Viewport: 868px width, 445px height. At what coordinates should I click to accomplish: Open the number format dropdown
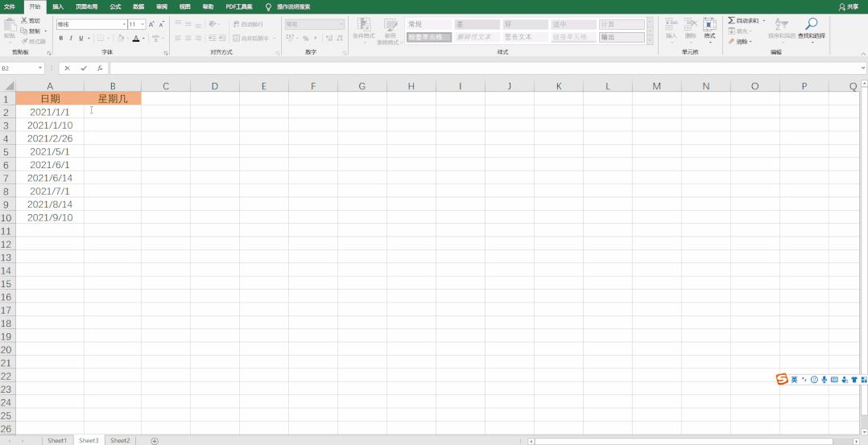(x=341, y=24)
